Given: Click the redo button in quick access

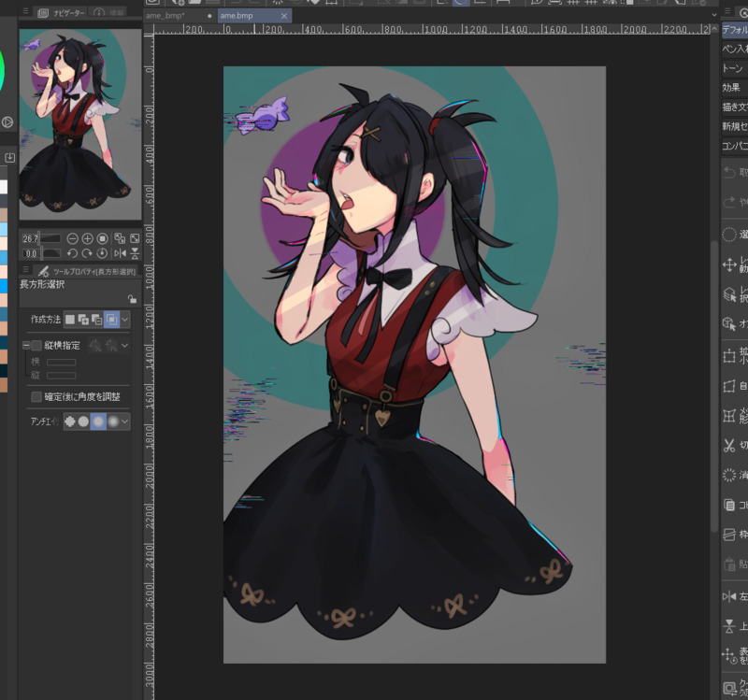Looking at the screenshot, I should coord(729,202).
